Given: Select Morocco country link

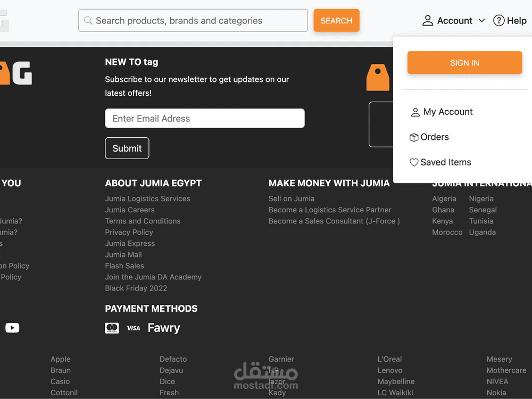Looking at the screenshot, I should (447, 232).
